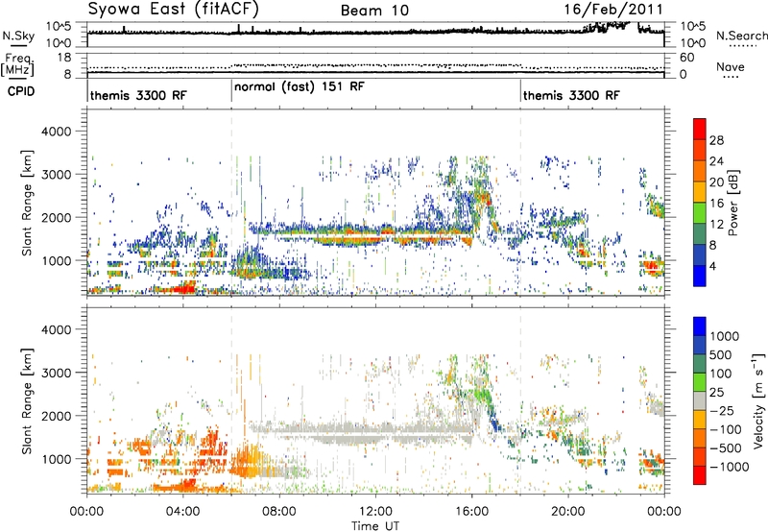Click the "Slant Range [km]" label of Power panel
Screen dimensions: 768x532
(27, 203)
